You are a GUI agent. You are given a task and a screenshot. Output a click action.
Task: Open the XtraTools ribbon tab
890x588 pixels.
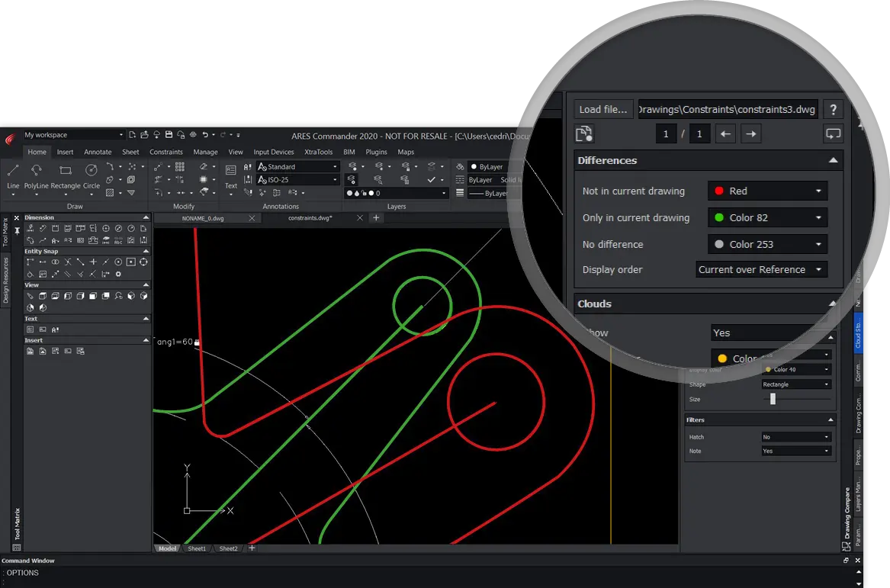coord(319,152)
